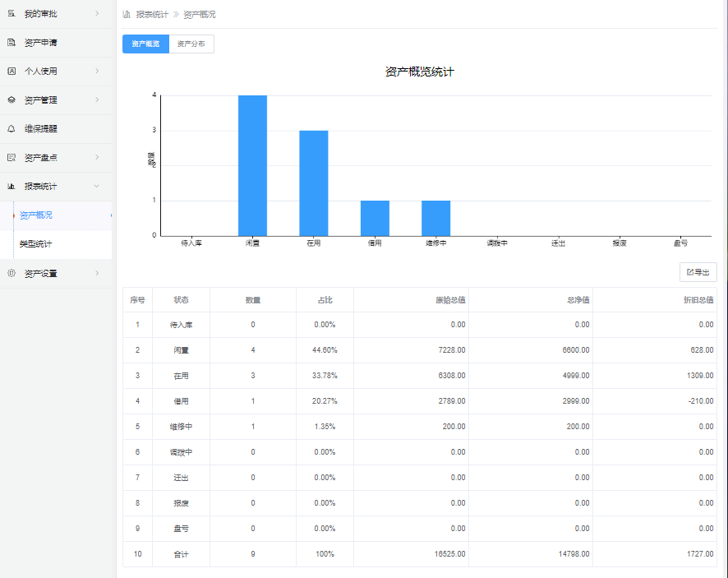Click the 资产管理 layers icon
Viewport: 728px width, 578px height.
point(12,99)
